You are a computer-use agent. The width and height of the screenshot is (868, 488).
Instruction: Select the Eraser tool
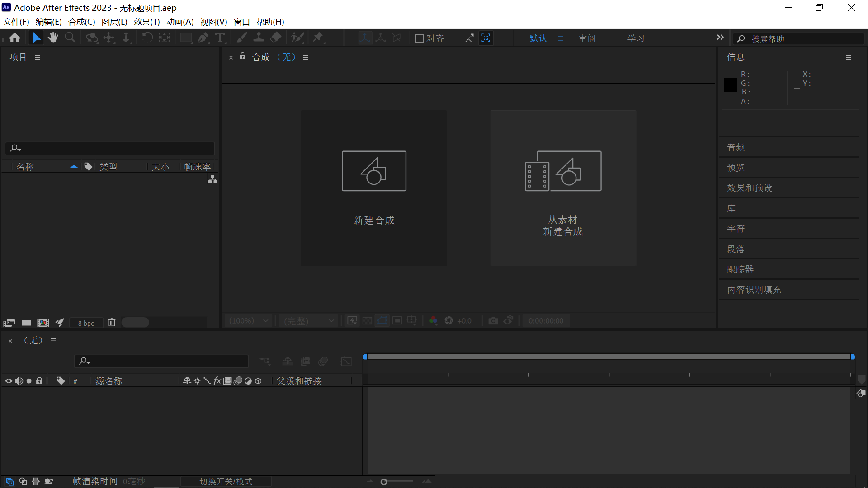click(x=276, y=38)
